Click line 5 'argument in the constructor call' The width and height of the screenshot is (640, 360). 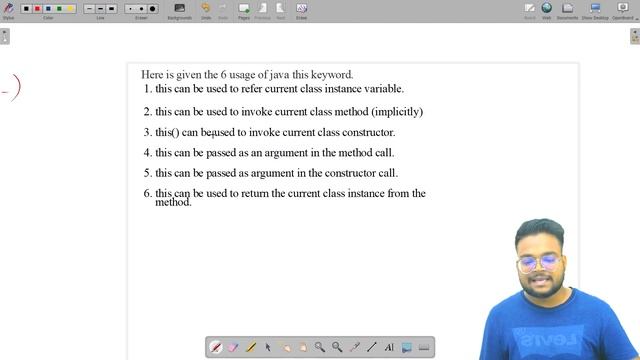(324, 173)
